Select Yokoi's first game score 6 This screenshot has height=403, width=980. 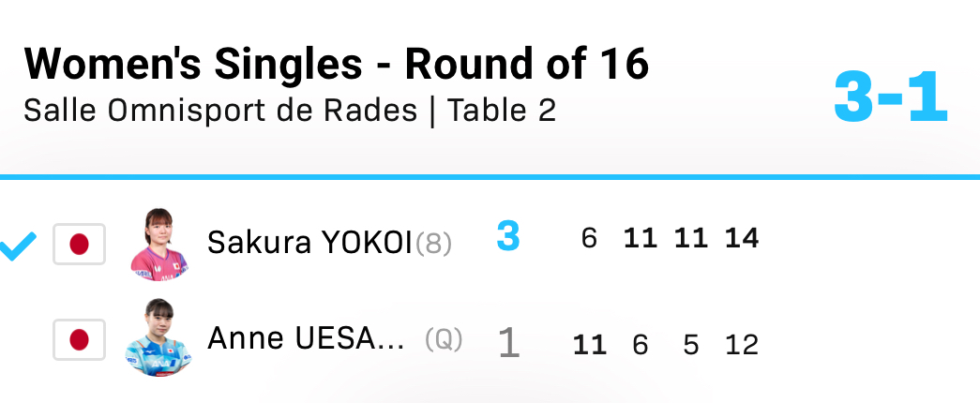[x=589, y=239]
